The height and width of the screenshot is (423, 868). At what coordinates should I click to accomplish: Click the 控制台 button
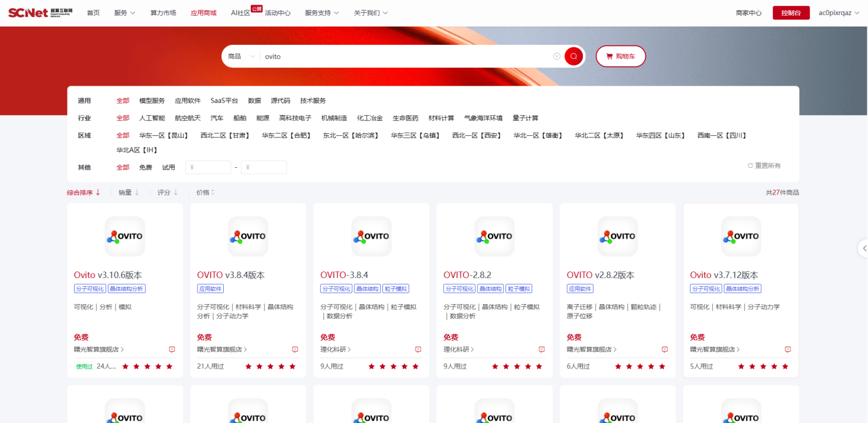(790, 13)
